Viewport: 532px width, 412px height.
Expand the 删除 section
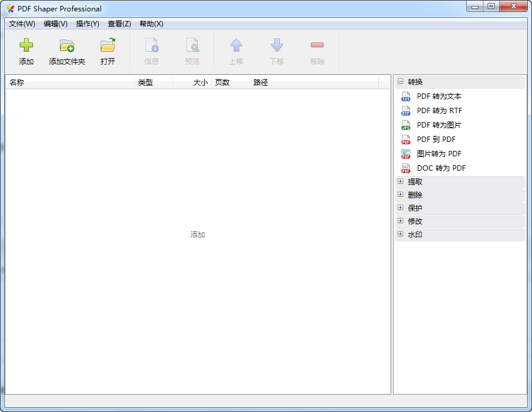tap(400, 195)
